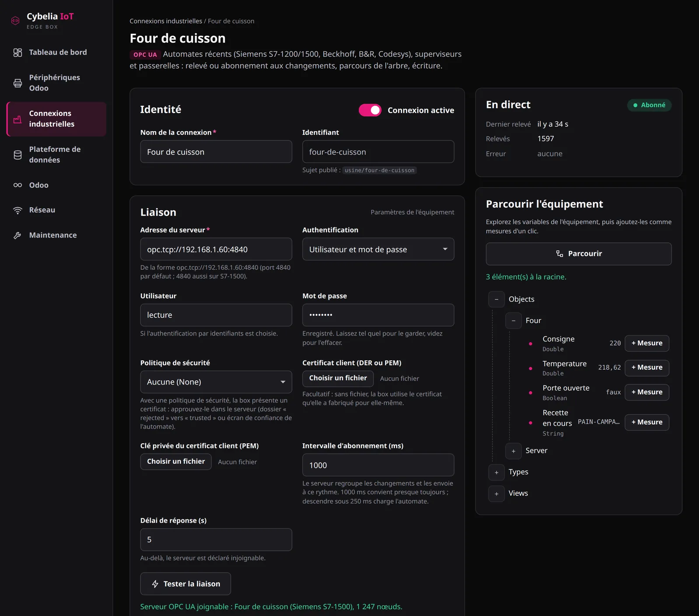Open the Politique de sécurité dropdown
This screenshot has height=616, width=699.
click(x=216, y=382)
